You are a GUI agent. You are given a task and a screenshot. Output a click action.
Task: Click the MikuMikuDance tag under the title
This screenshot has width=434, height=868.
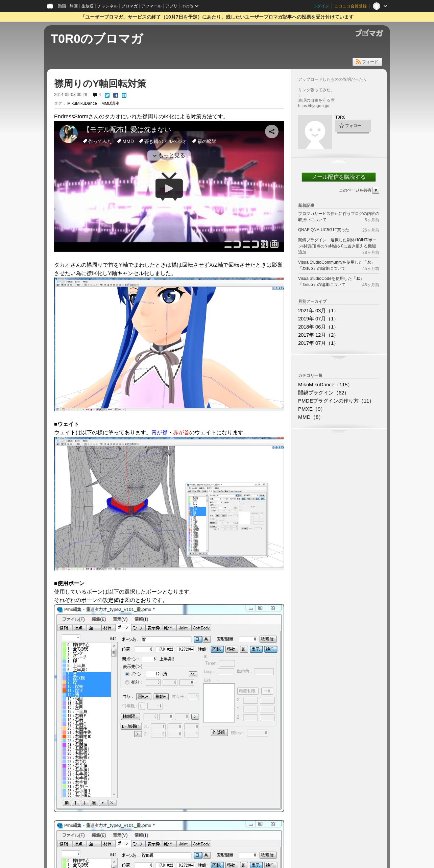coord(82,103)
